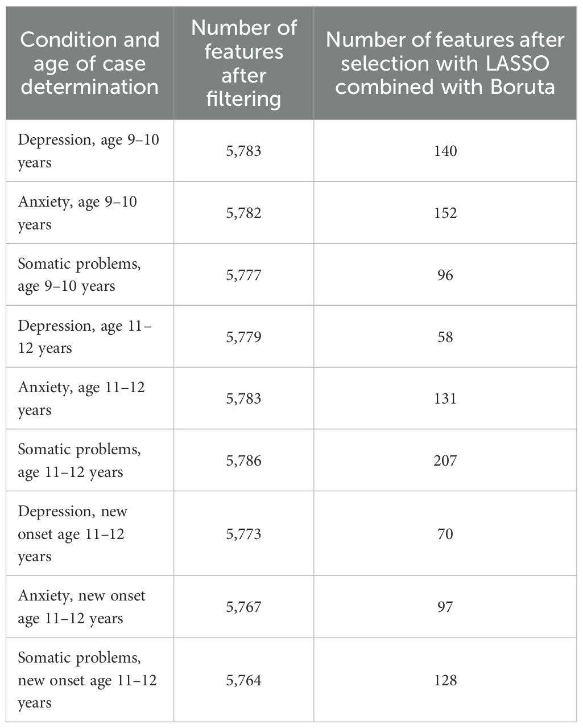Click the cell showing 58 selected features
Screen dimensions: 583x728
pyautogui.click(x=445, y=336)
